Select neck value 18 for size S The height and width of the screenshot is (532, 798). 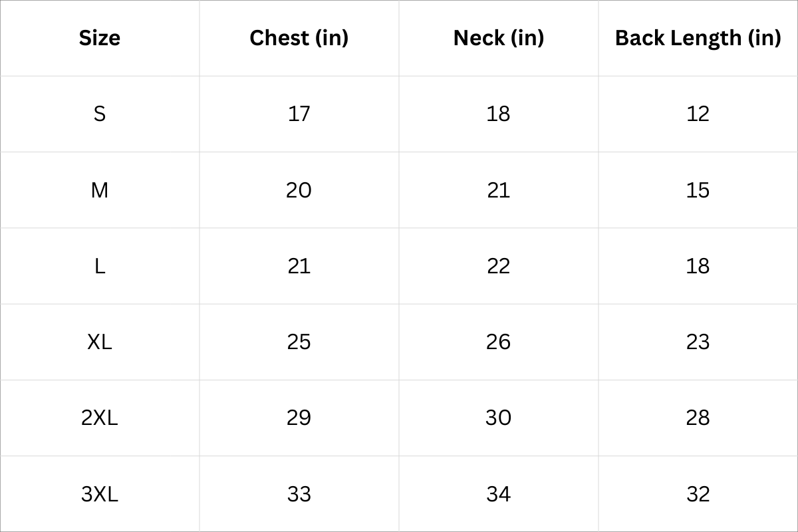[498, 114]
